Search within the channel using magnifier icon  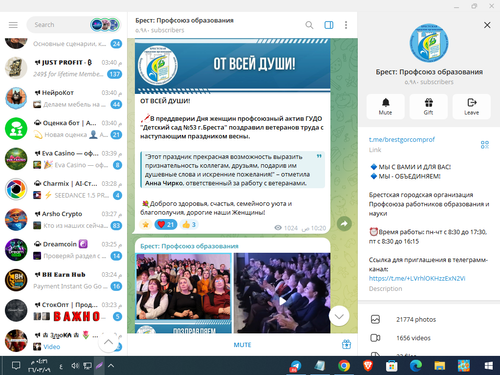coord(309,25)
